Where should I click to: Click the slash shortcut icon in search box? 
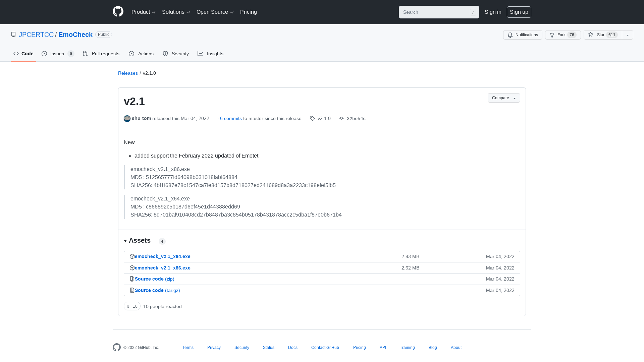coord(473,12)
